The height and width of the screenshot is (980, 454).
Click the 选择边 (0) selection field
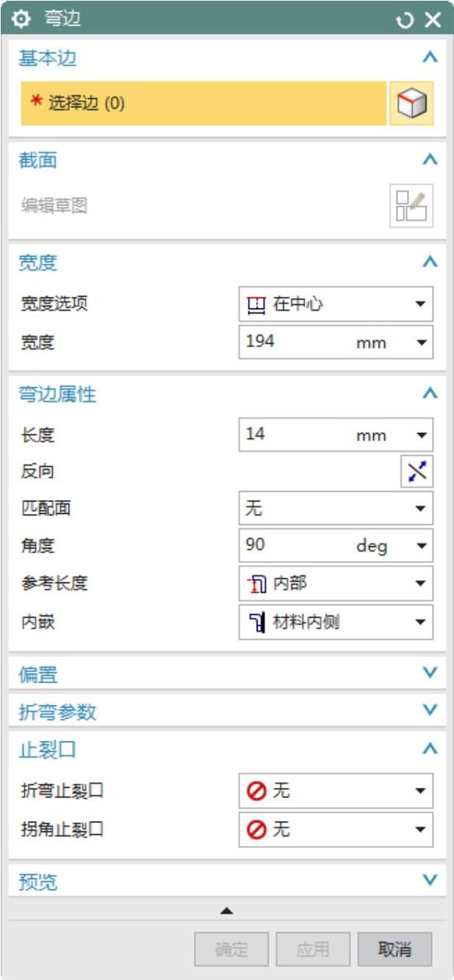203,104
